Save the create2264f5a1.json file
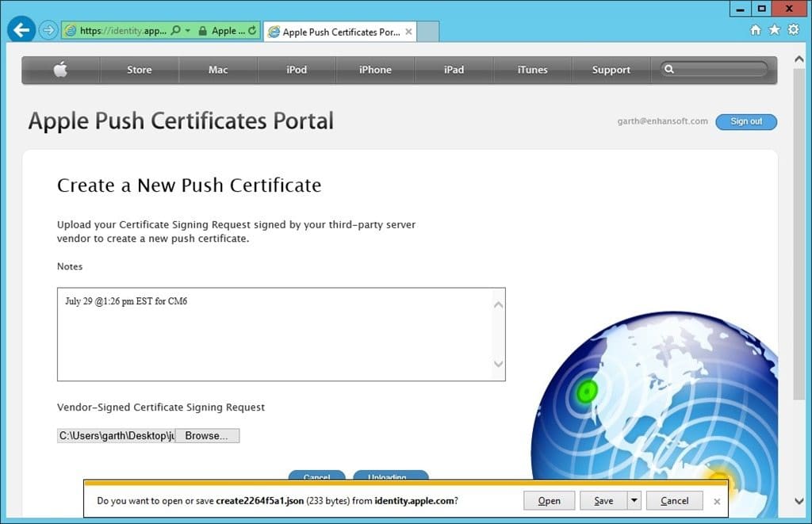Image resolution: width=812 pixels, height=524 pixels. coord(603,501)
